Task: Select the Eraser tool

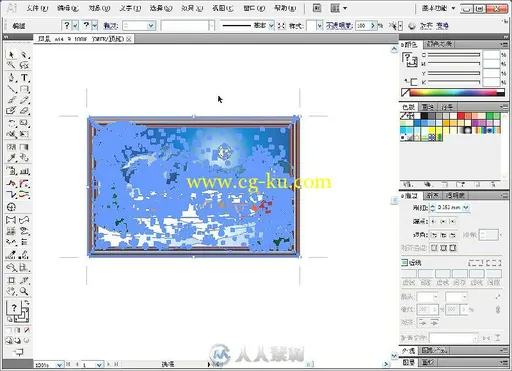Action: coord(24,110)
